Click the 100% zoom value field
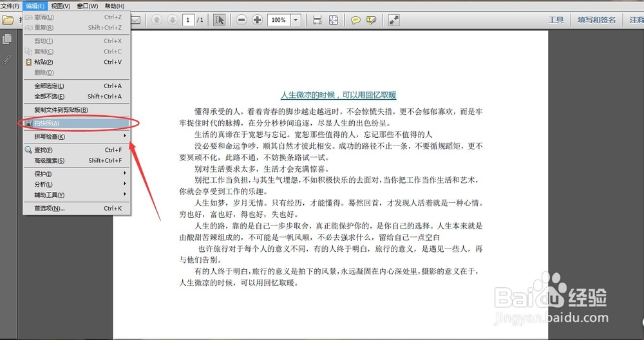The image size is (644, 340). click(x=278, y=20)
